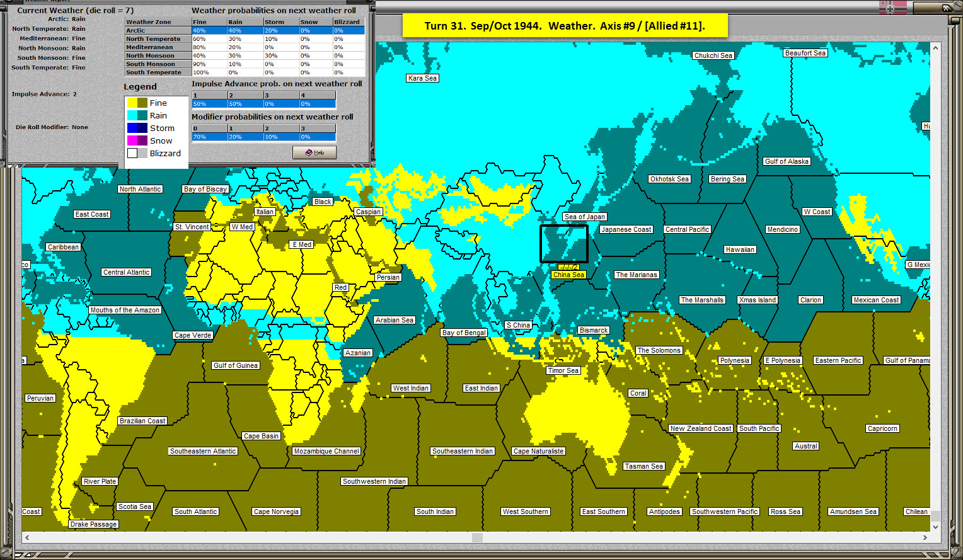Click the right arrow of the map's horizontal scrollbar

925,537
